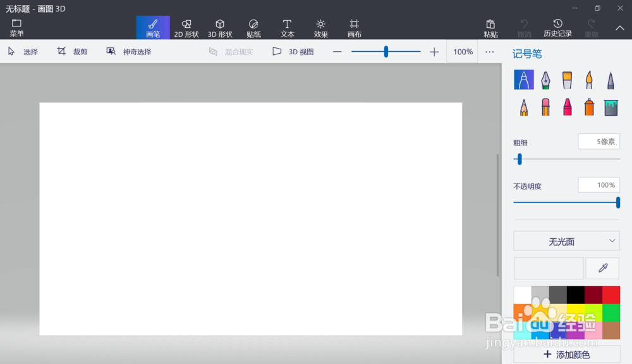
Task: Click on the white drawing canvas
Action: (x=251, y=219)
